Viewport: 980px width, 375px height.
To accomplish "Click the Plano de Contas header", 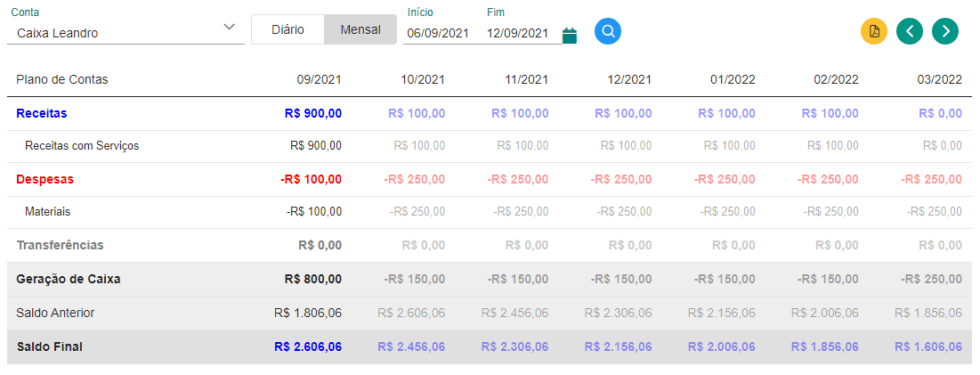I will [x=62, y=79].
